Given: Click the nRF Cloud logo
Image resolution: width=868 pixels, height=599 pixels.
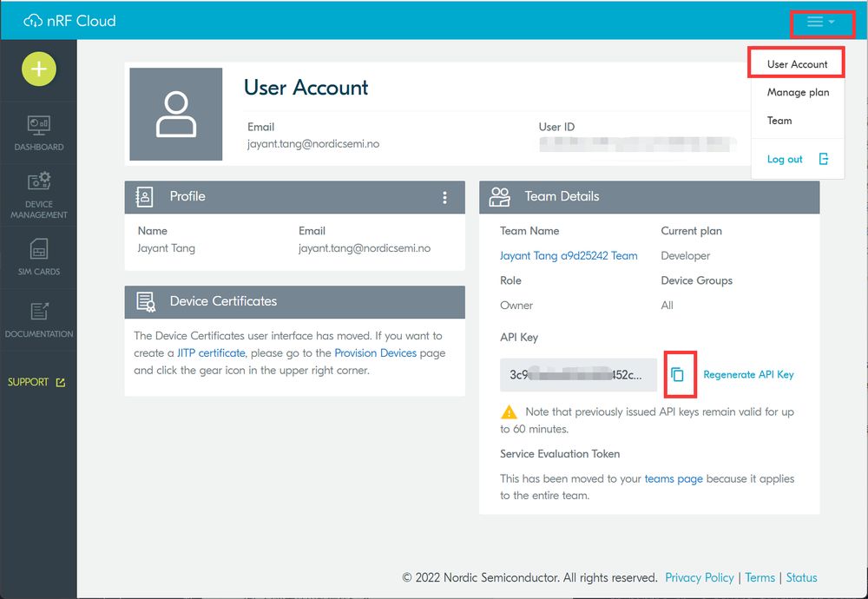Looking at the screenshot, I should (69, 21).
